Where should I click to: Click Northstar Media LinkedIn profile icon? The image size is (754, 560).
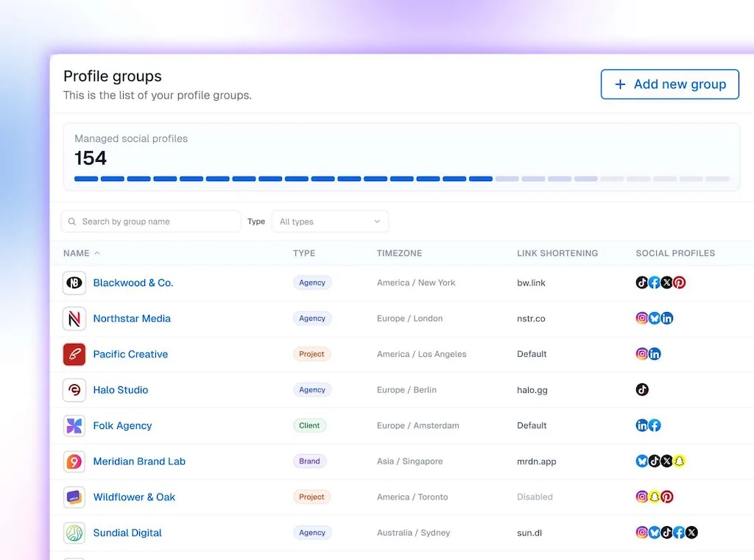667,318
